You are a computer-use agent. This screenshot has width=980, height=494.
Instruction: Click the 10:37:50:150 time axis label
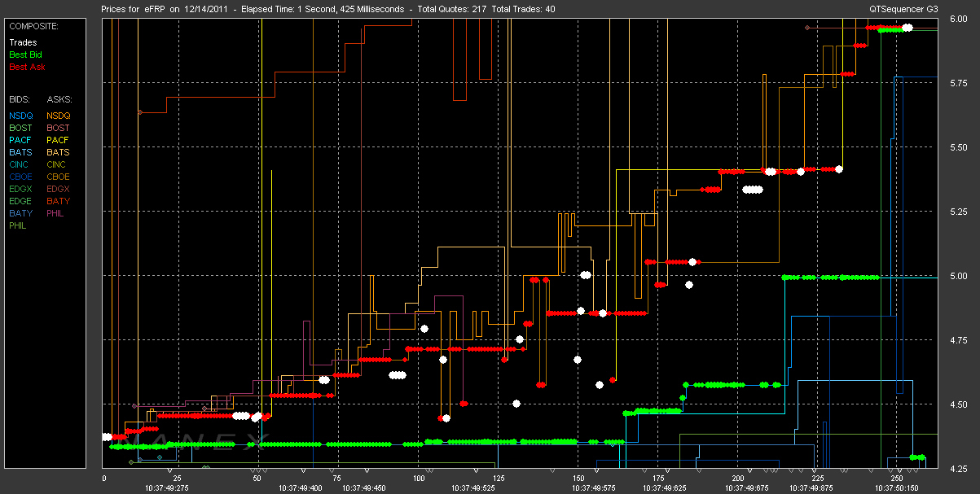[895, 487]
